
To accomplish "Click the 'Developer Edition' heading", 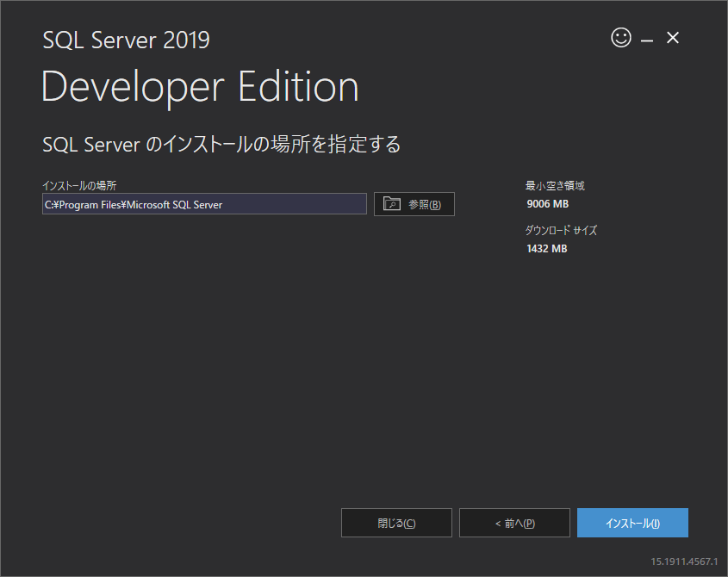I will click(x=200, y=88).
